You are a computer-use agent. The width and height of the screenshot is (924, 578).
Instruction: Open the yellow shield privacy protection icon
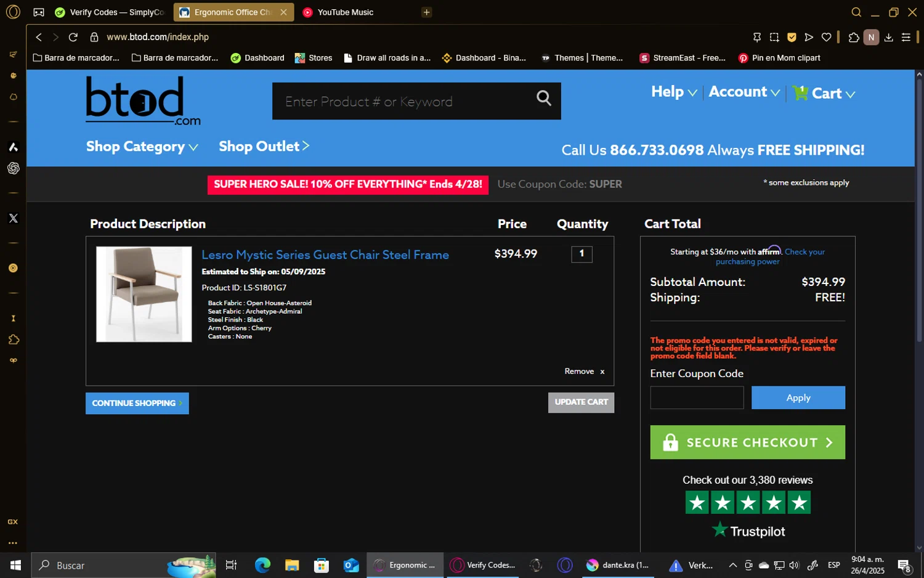coord(792,37)
